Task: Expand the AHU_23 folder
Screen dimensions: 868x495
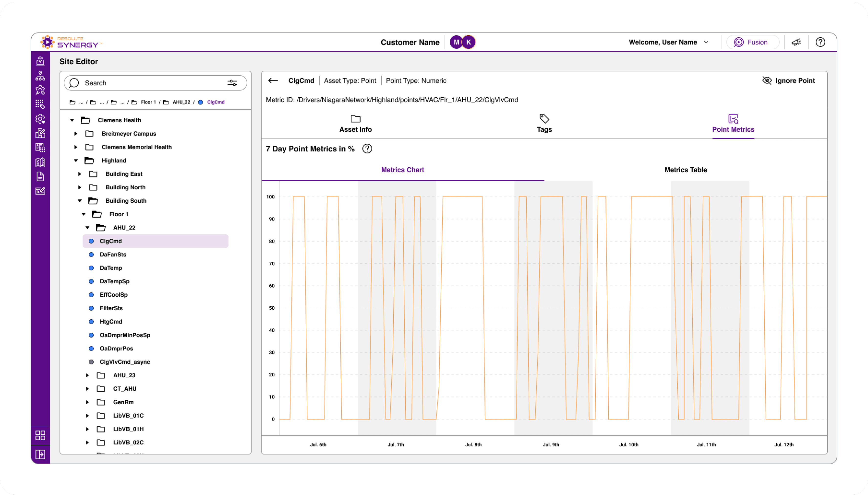Action: (87, 375)
